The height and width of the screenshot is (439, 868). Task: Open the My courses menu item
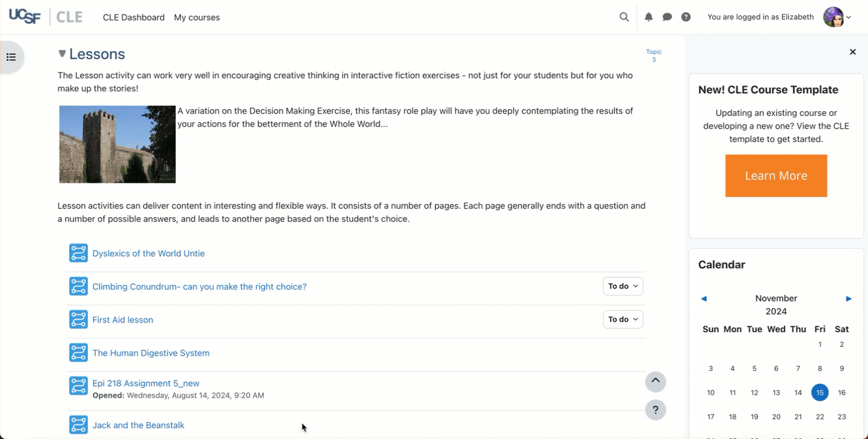click(197, 17)
